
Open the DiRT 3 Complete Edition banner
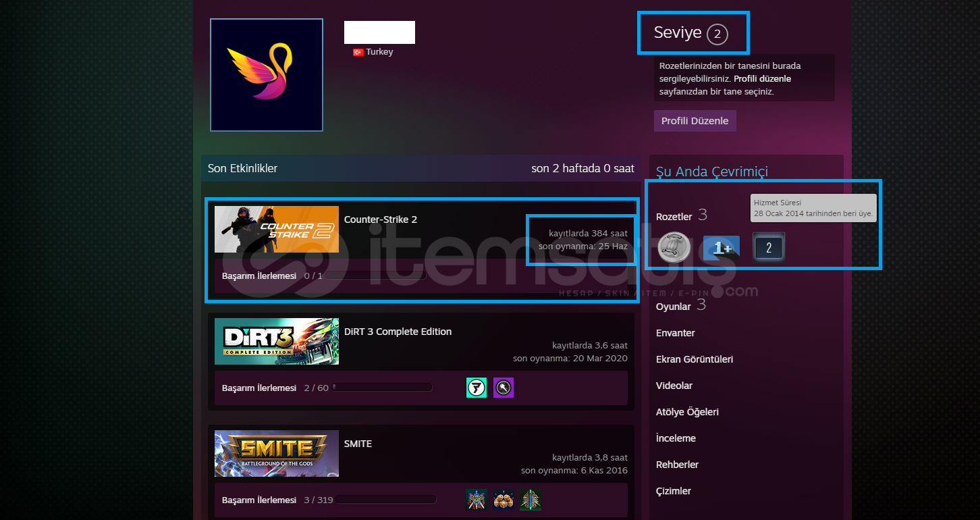tap(277, 342)
